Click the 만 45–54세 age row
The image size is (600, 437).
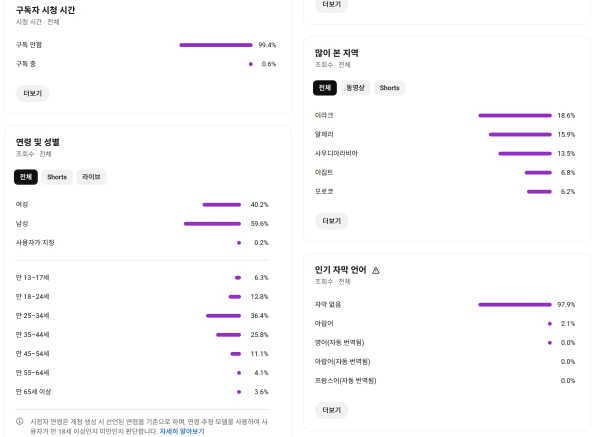pos(142,354)
